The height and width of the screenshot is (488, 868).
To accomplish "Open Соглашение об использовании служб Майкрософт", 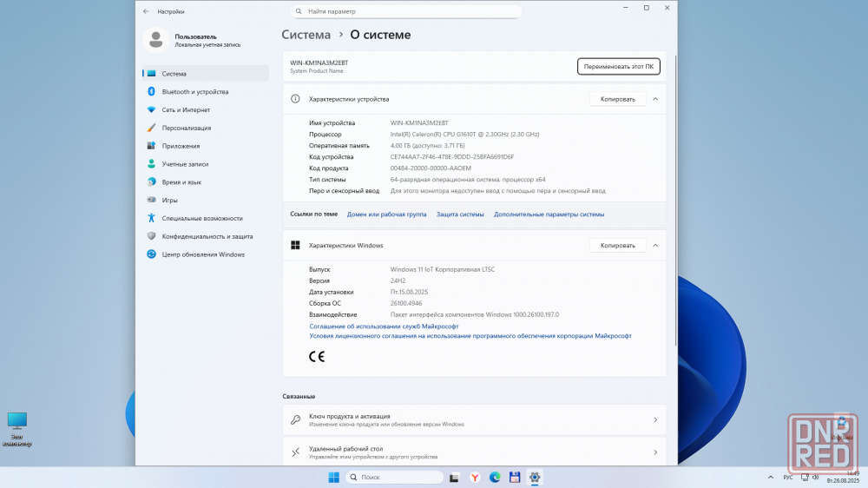I will click(x=384, y=326).
